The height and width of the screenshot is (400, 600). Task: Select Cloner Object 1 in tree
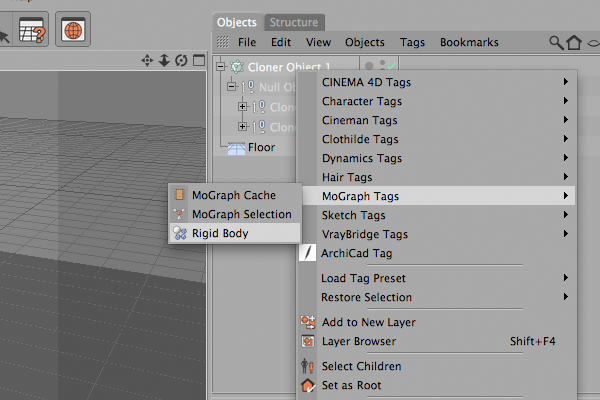pyautogui.click(x=289, y=67)
